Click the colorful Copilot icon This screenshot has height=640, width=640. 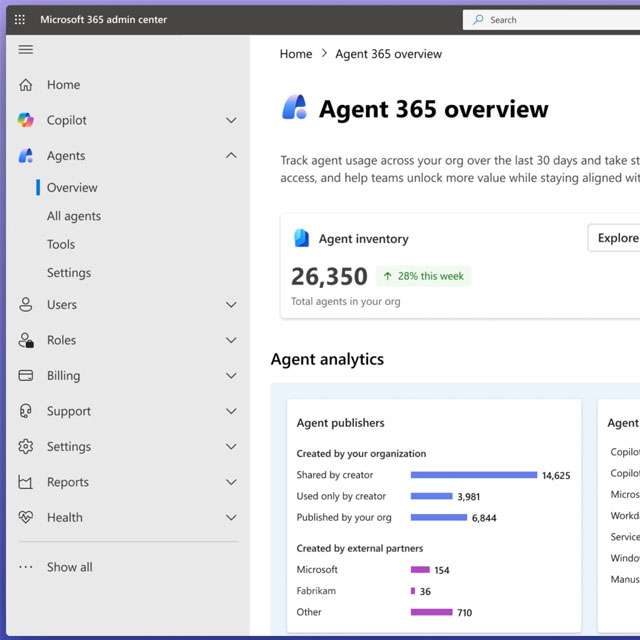[26, 120]
